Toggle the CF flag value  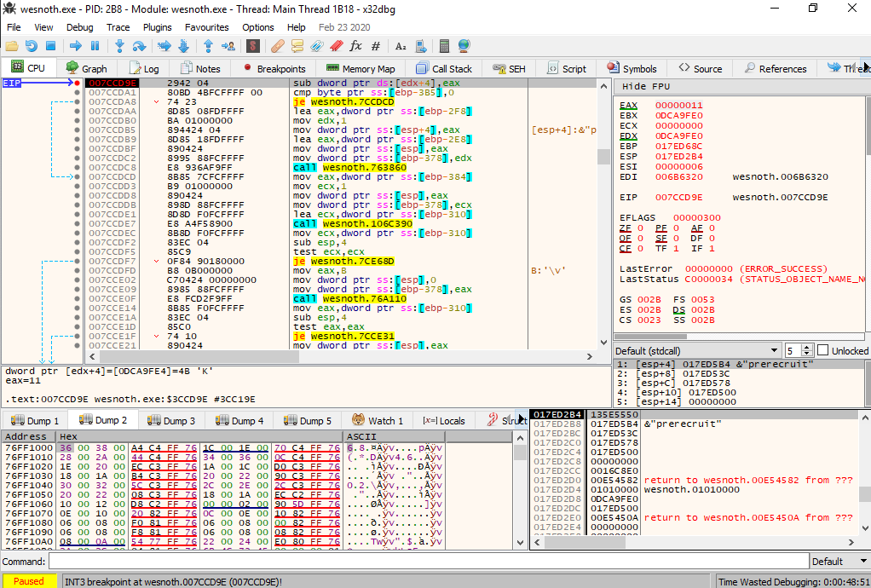641,249
